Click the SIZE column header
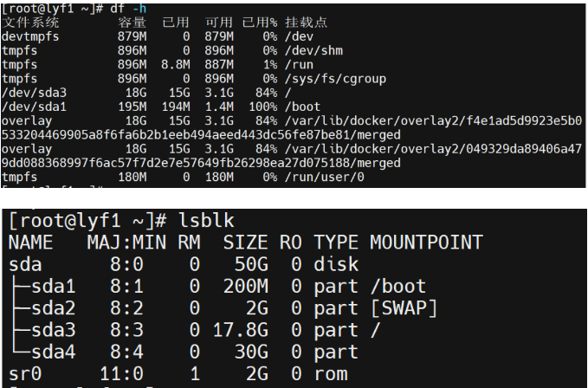Image resolution: width=588 pixels, height=388 pixels. 246,242
